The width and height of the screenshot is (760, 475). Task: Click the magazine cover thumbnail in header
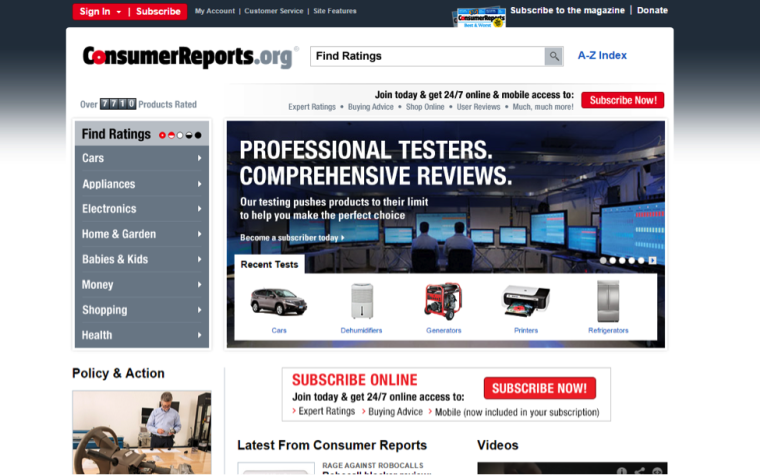click(480, 17)
